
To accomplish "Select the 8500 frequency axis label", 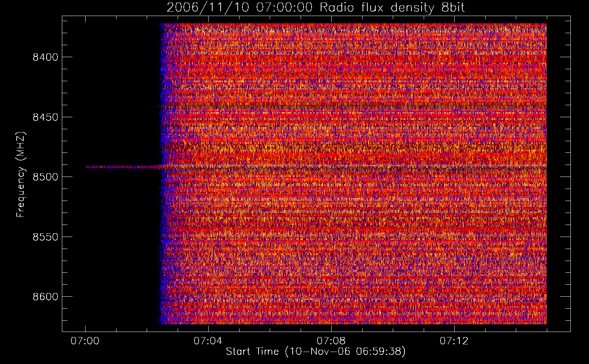I will (x=45, y=177).
